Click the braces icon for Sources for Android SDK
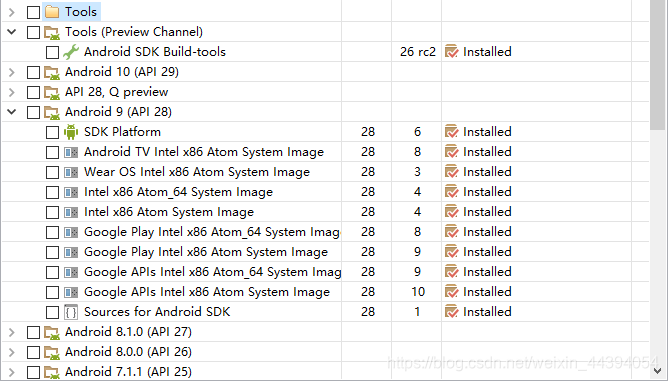 coord(71,312)
